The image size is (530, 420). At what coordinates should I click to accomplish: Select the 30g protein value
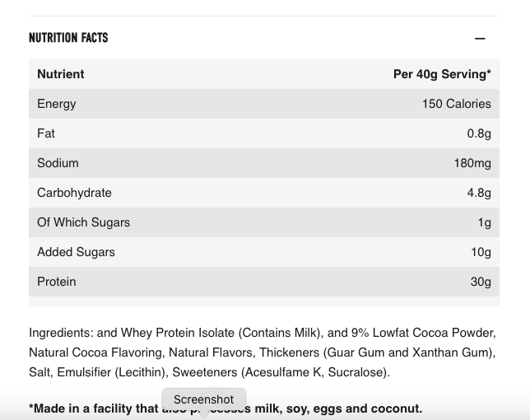[x=481, y=282]
